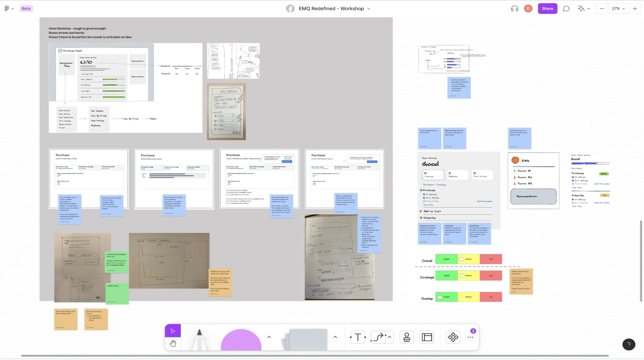Screen dimensions: 644x360
Task: Open the FigJam main menu
Action: pos(9,8)
